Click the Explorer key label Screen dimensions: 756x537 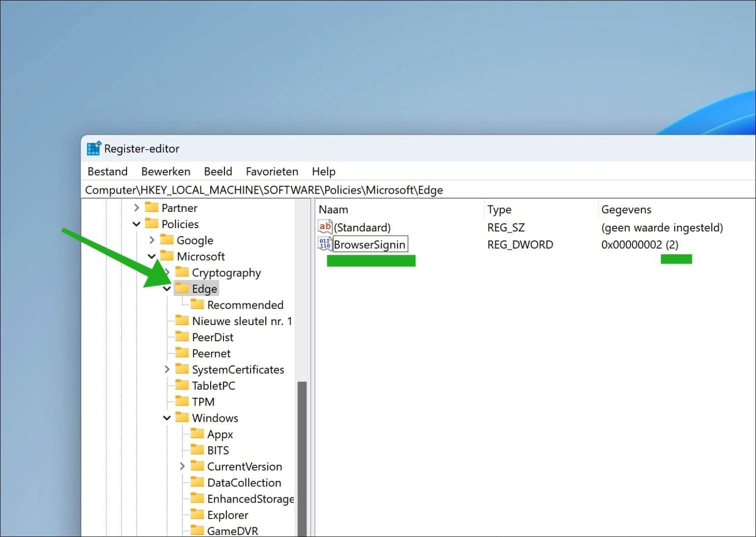point(227,515)
